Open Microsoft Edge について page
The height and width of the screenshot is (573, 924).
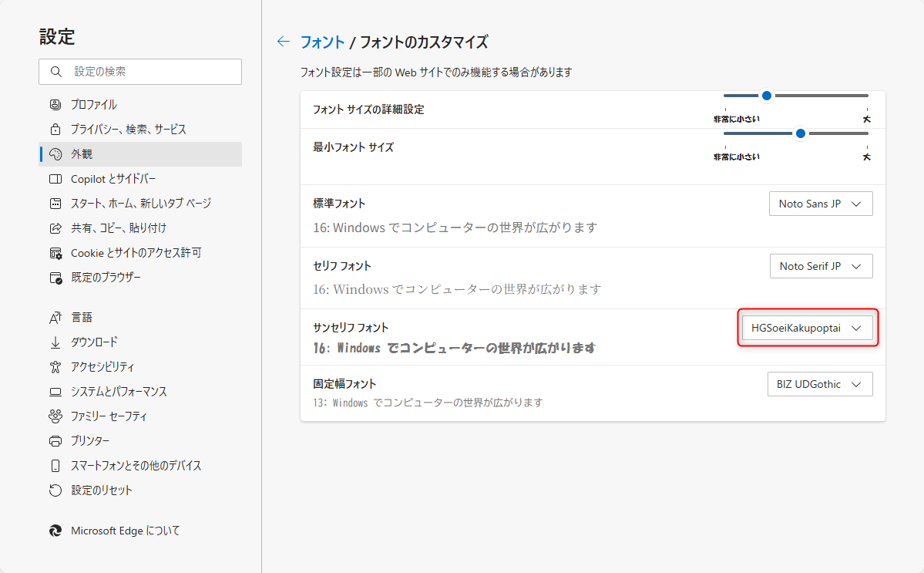coord(140,531)
